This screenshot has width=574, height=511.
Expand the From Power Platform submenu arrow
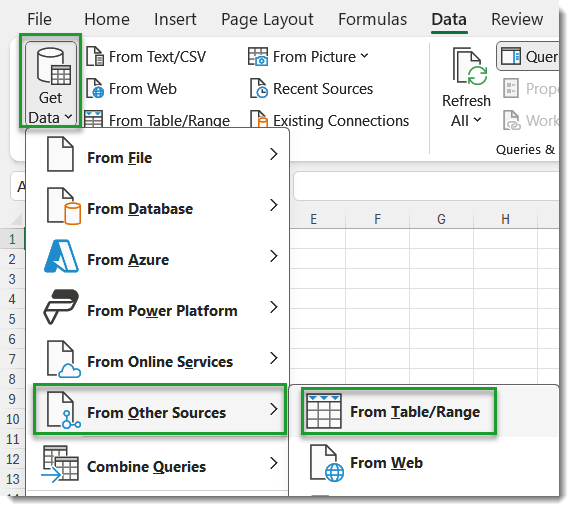click(273, 307)
